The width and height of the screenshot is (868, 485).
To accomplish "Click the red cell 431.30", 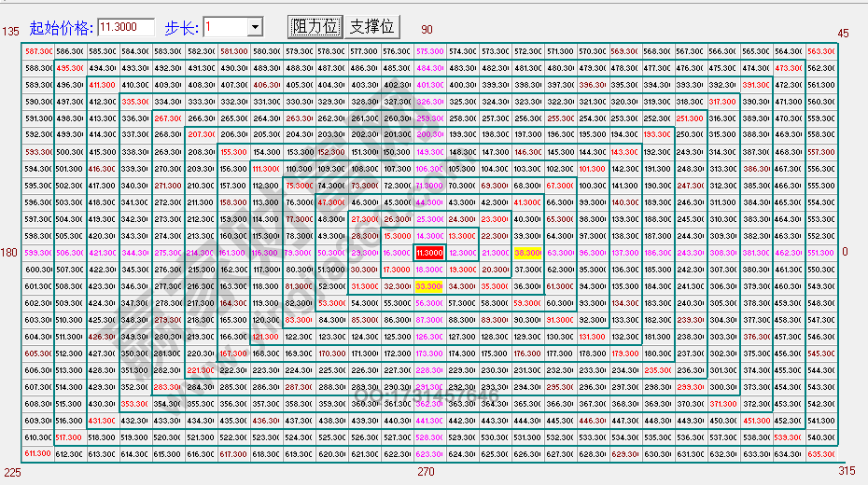I will click(103, 421).
